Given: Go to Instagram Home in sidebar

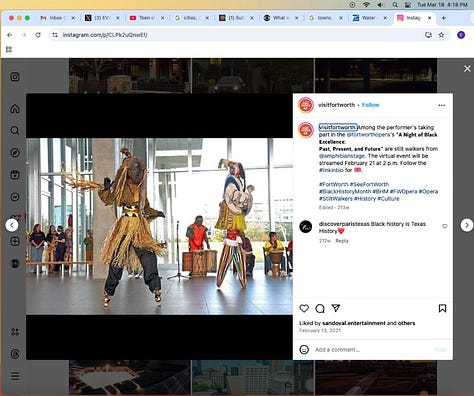Looking at the screenshot, I should coord(15,109).
